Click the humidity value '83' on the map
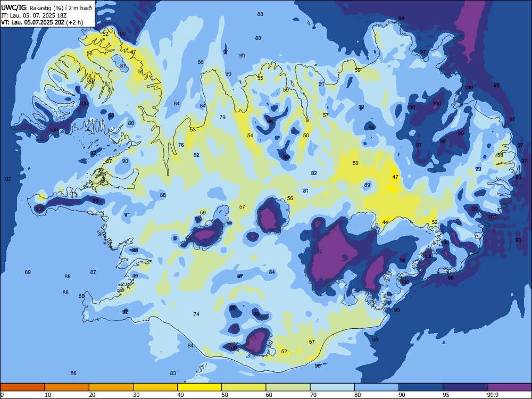This screenshot has width=532, height=399. point(173,373)
